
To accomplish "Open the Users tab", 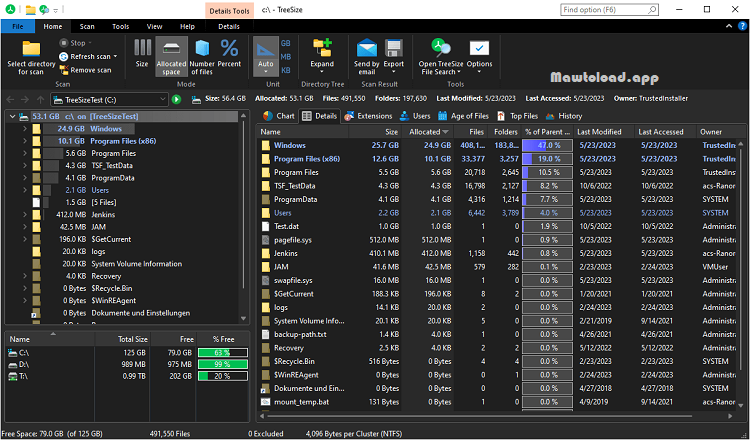I will (x=415, y=116).
